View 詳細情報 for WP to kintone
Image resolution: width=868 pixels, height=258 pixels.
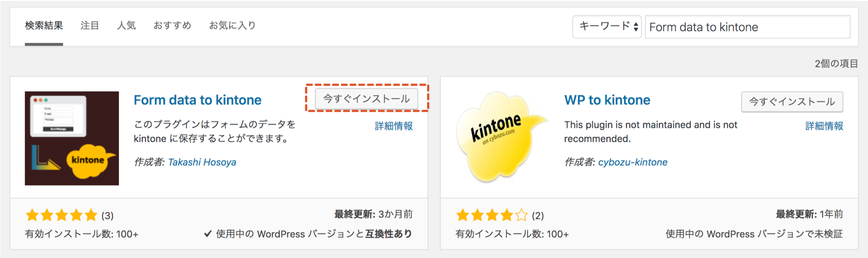pyautogui.click(x=824, y=126)
